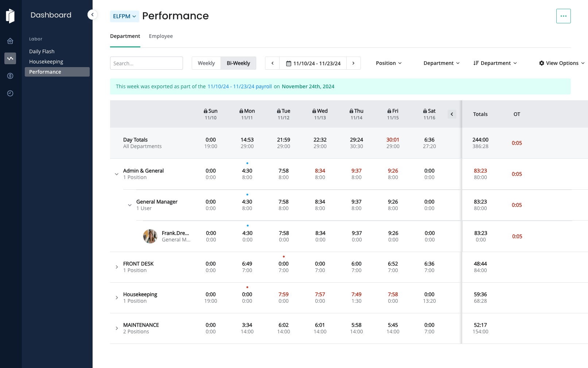Collapse the Dashboard sidebar panel
The height and width of the screenshot is (368, 588).
coord(92,15)
